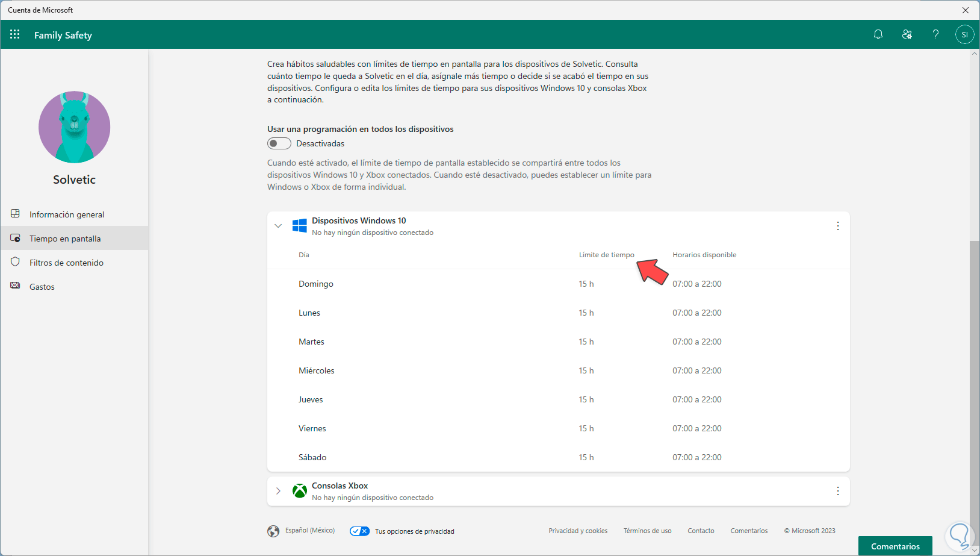980x556 pixels.
Task: Select Tiempo en pantalla menu item
Action: click(x=74, y=238)
